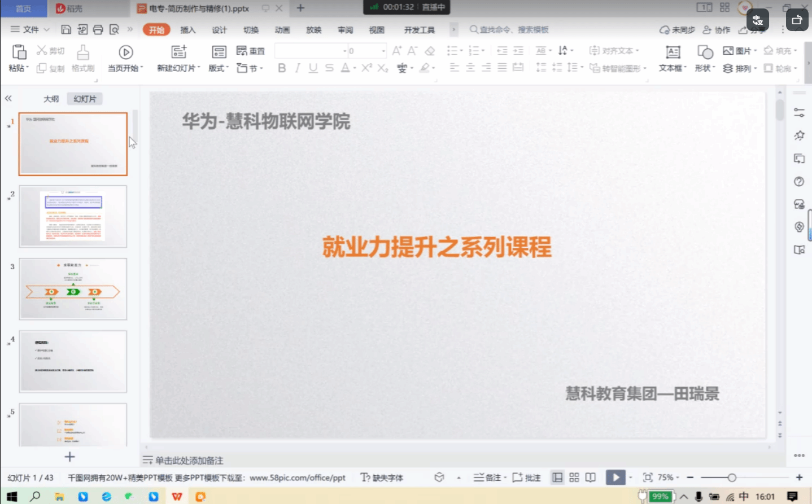Expand more quick-access tools chevron
Viewport: 812px width, 504px height.
(x=130, y=29)
